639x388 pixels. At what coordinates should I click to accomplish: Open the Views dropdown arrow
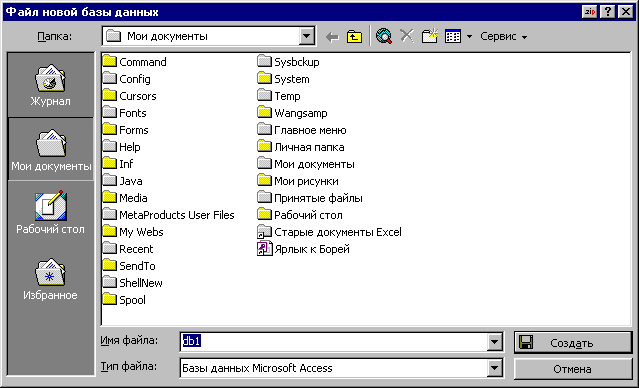[469, 37]
